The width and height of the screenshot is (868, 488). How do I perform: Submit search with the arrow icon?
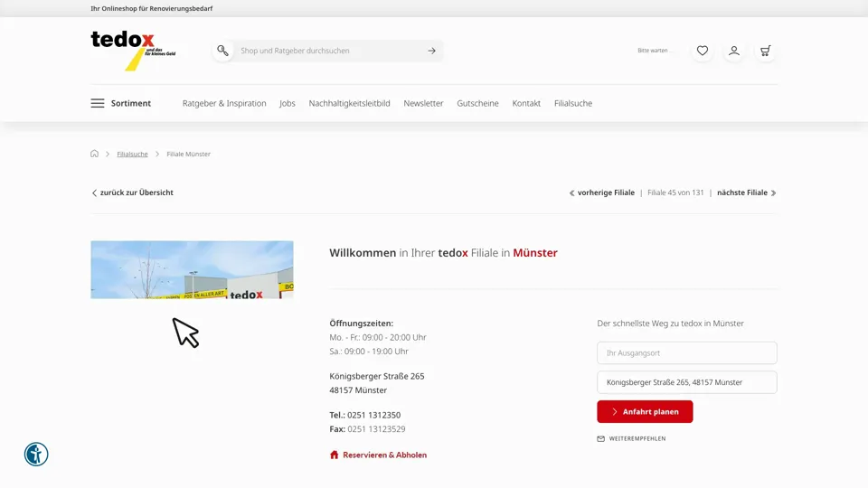432,51
